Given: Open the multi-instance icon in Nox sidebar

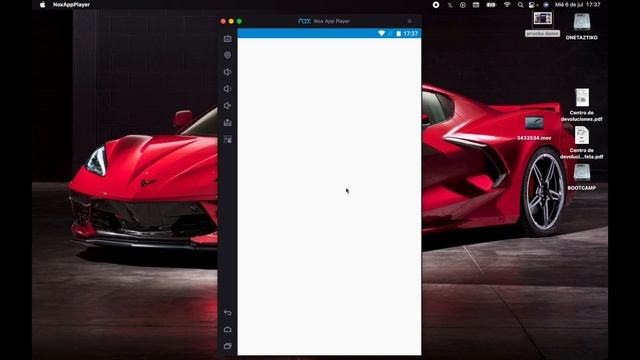Looking at the screenshot, I should pos(228,140).
